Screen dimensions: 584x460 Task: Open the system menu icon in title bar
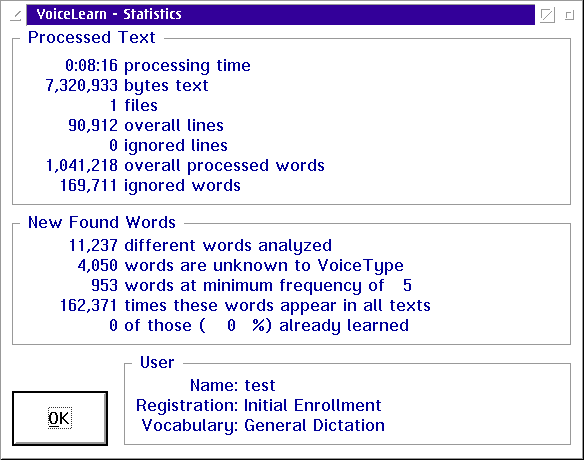(x=15, y=15)
